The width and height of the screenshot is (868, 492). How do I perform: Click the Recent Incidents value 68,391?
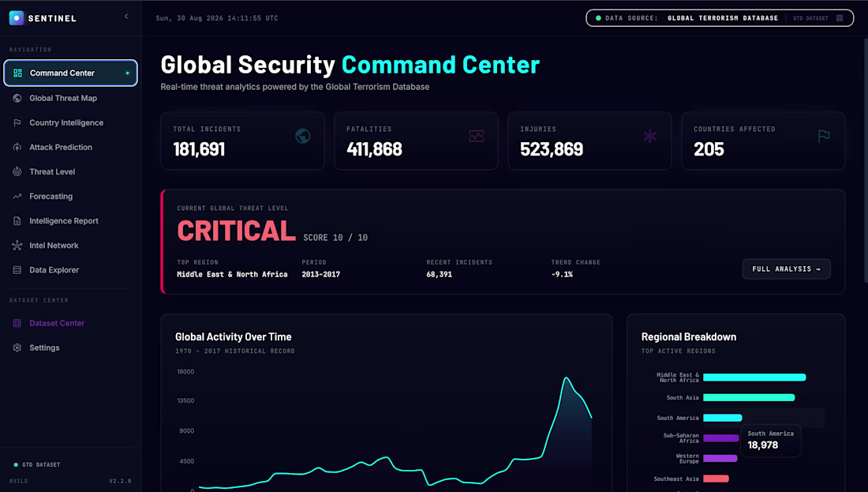pyautogui.click(x=439, y=274)
